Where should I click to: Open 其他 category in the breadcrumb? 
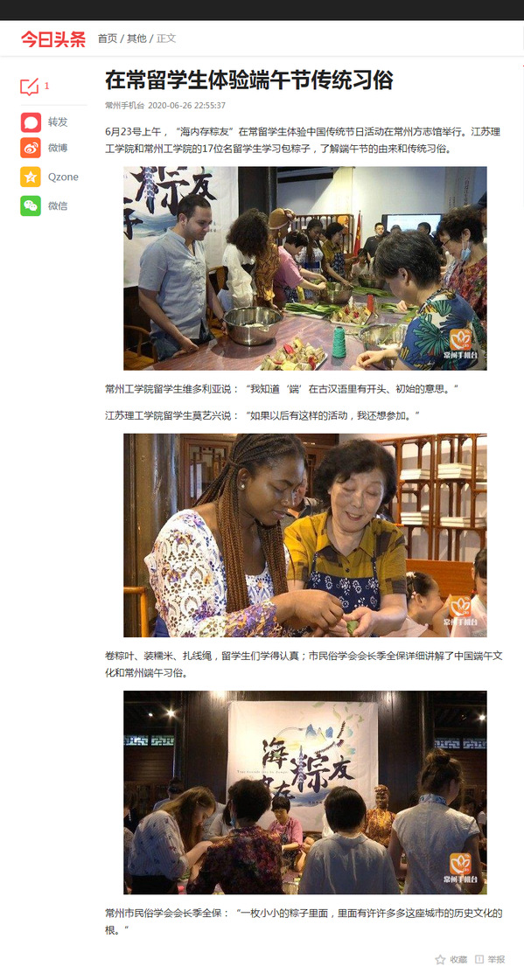(137, 38)
